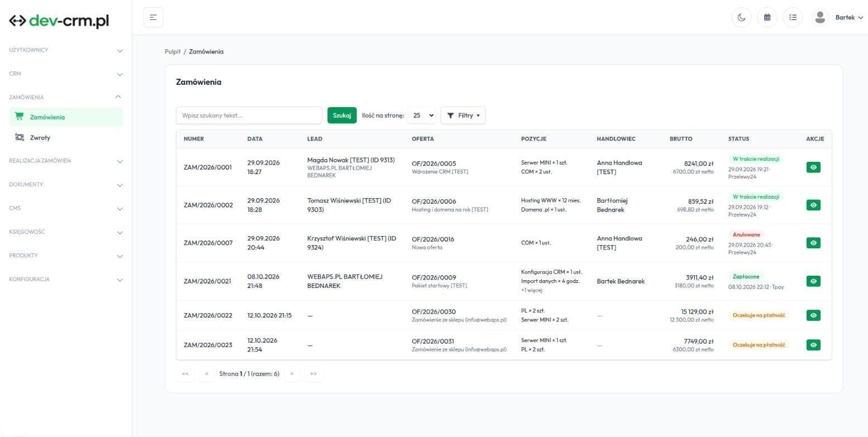This screenshot has width=868, height=437.
Task: View order ZAM/2026/0001 via eye icon
Action: point(813,167)
